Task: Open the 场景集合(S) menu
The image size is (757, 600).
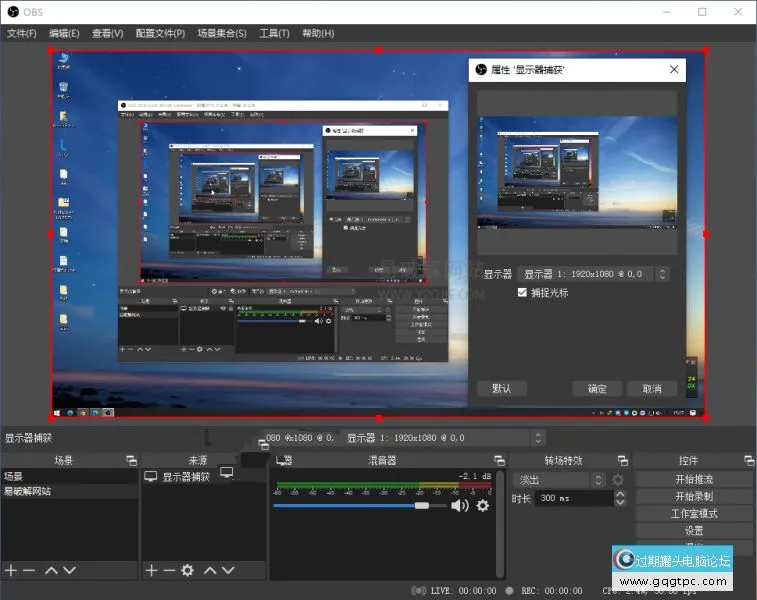Action: coord(222,33)
